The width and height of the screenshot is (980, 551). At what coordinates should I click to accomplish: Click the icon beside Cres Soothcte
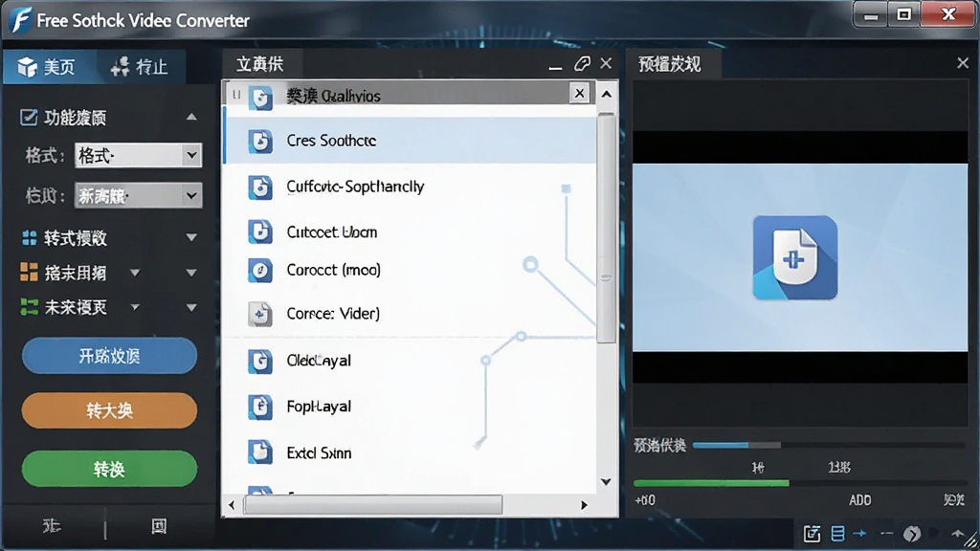point(260,142)
